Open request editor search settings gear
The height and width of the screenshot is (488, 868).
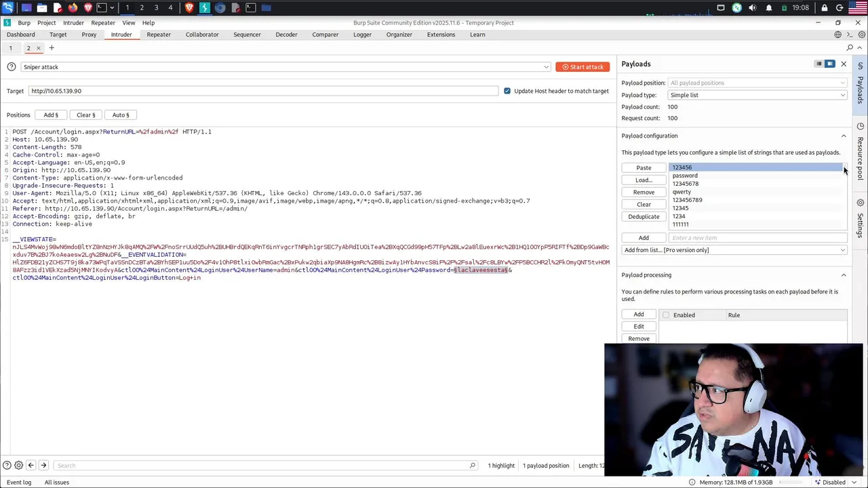(19, 465)
